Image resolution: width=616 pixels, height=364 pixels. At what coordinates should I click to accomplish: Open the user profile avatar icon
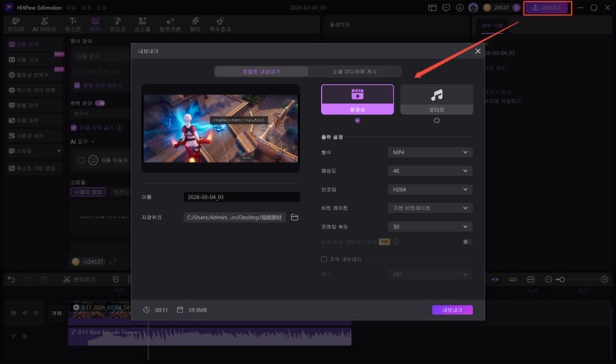473,8
